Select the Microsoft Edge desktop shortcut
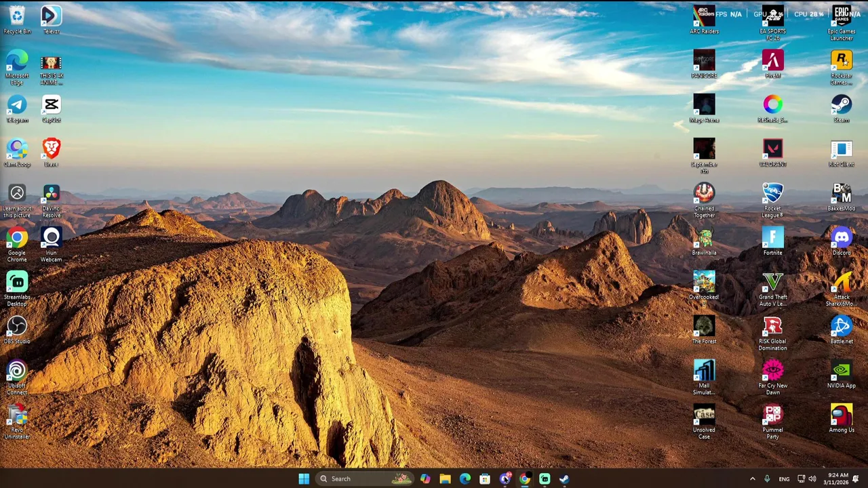 pyautogui.click(x=17, y=68)
